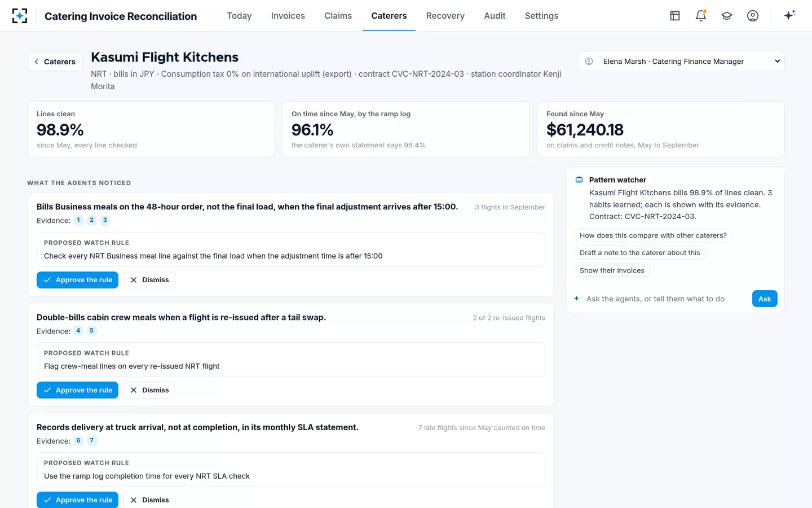The image size is (812, 508).
Task: Open evidence badge 3
Action: point(105,220)
